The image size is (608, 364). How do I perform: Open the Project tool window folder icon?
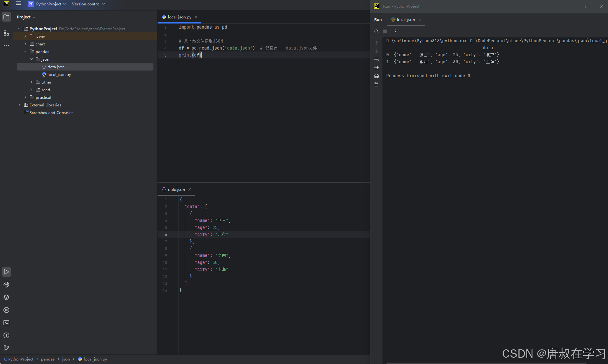point(6,17)
